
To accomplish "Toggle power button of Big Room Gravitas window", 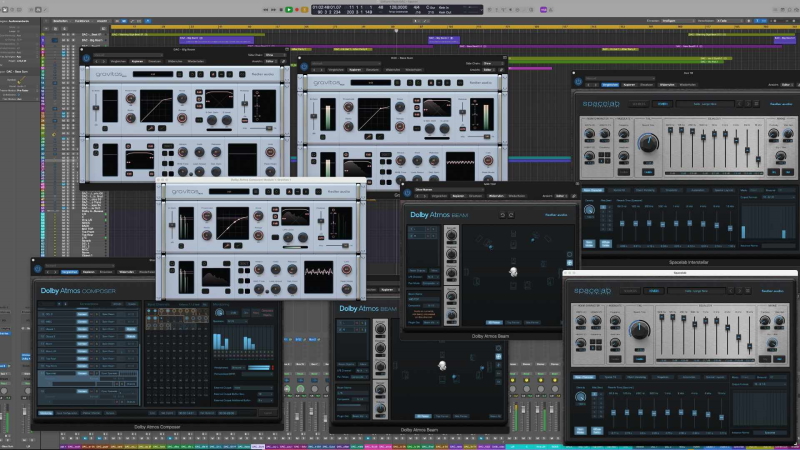I will [86, 58].
